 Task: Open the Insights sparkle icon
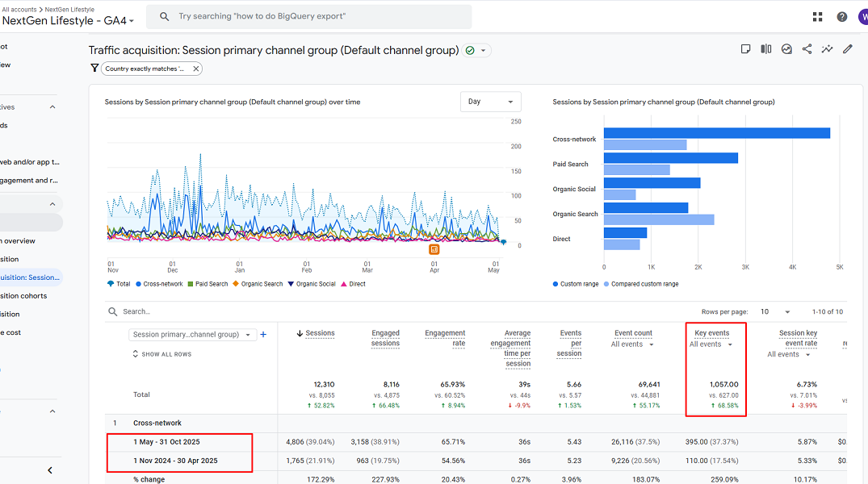click(x=827, y=49)
